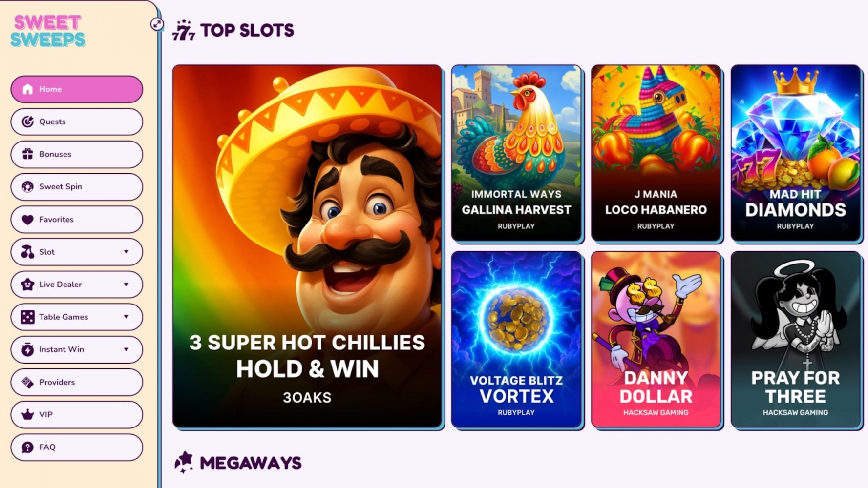Click the Bonuses gift icon
Viewport: 868px width, 488px height.
pos(28,154)
